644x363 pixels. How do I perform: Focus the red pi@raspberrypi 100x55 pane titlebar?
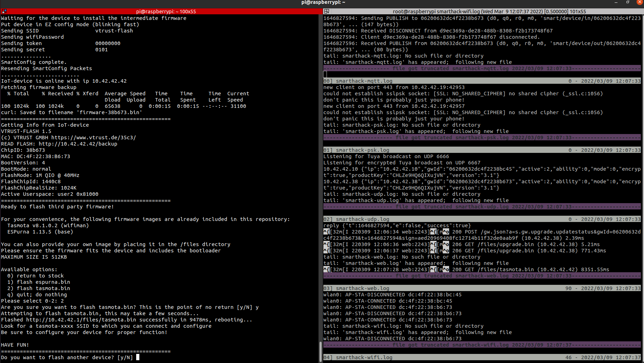pos(166,12)
